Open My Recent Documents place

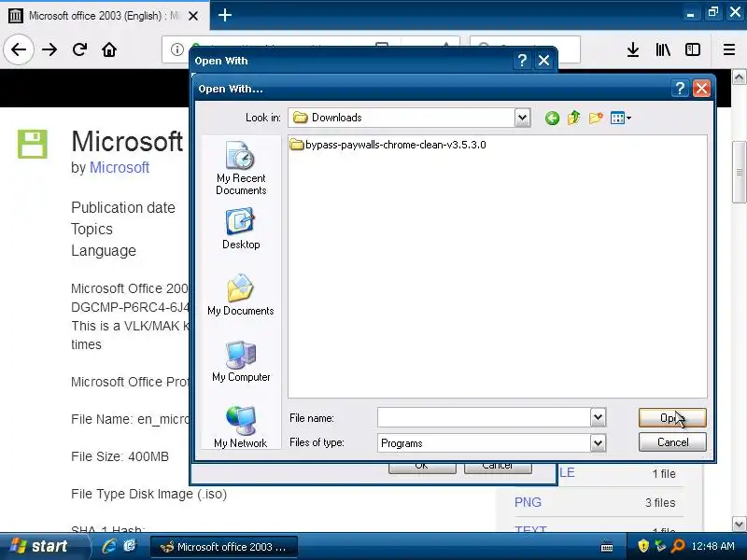[241, 168]
